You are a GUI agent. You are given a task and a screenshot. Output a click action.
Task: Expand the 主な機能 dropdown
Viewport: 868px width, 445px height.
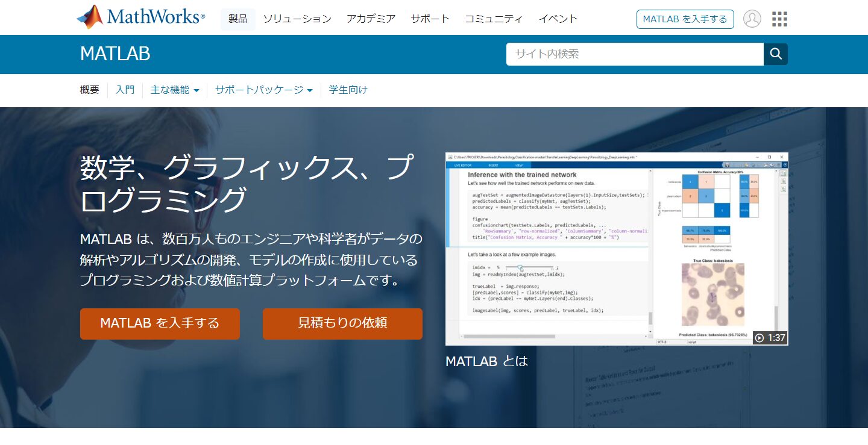tap(175, 90)
